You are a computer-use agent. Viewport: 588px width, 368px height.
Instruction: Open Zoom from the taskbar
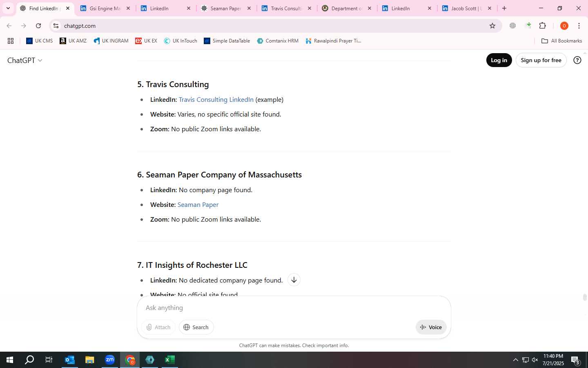[110, 360]
